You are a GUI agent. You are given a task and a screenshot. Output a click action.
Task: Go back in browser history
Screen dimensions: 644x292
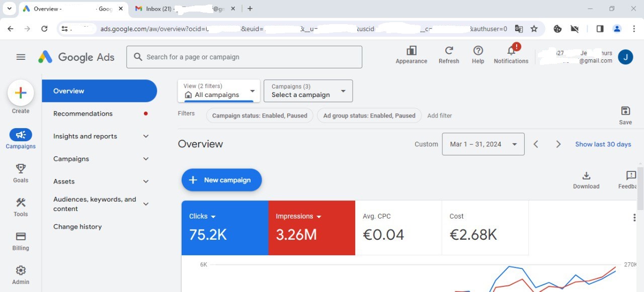(x=11, y=29)
